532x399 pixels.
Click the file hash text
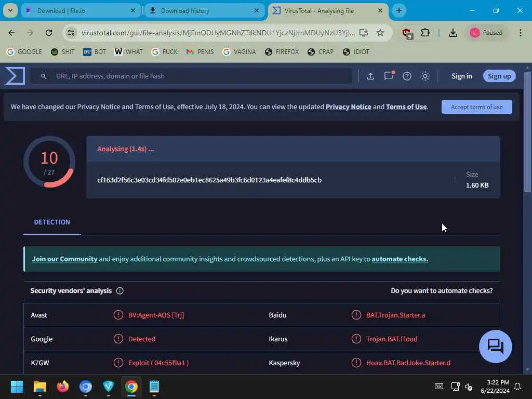click(x=209, y=180)
